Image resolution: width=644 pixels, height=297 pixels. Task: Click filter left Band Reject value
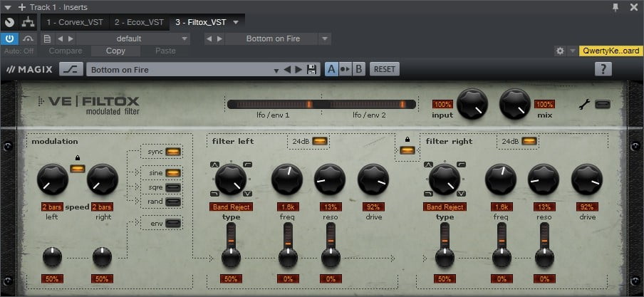pos(231,207)
